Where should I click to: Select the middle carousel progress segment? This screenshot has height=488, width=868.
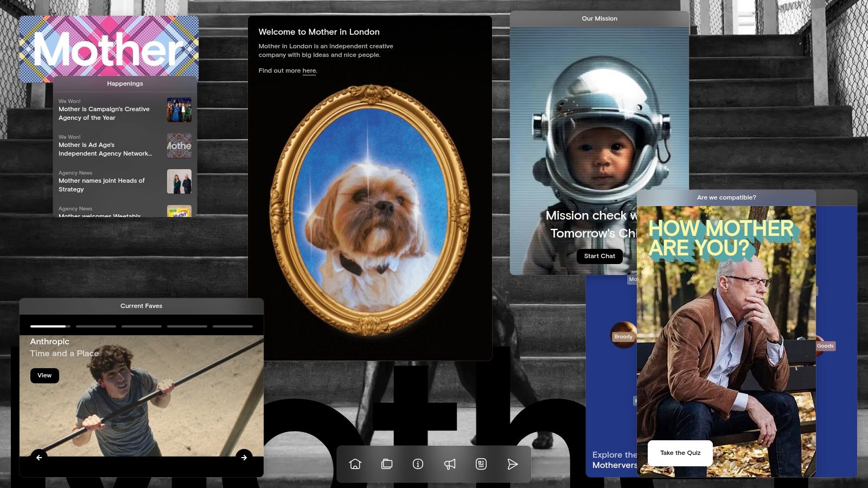point(142,326)
